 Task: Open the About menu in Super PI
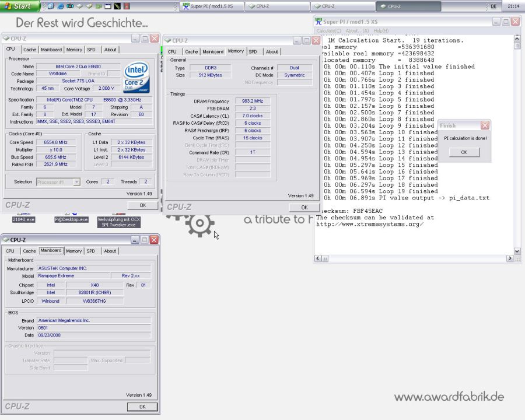pyautogui.click(x=357, y=31)
